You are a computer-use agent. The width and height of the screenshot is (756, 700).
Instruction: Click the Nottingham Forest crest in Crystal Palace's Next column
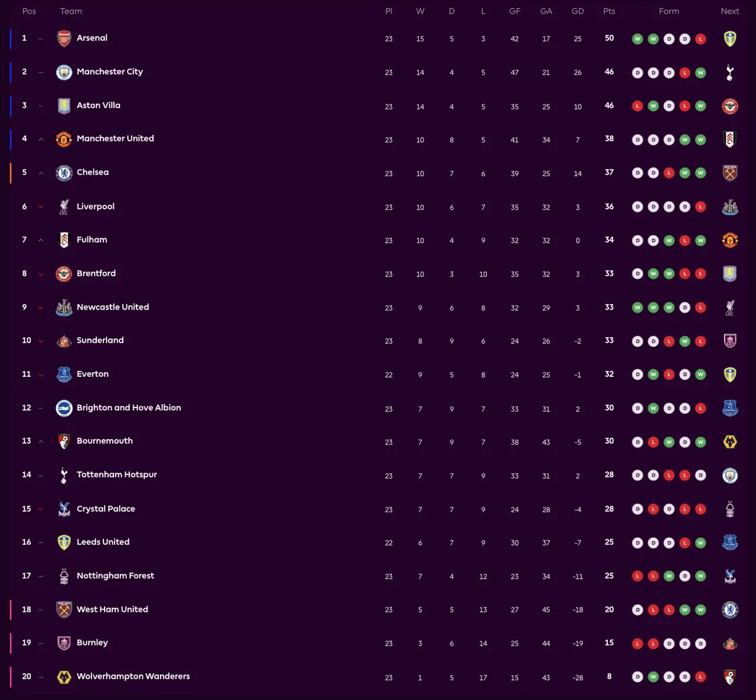pos(730,509)
